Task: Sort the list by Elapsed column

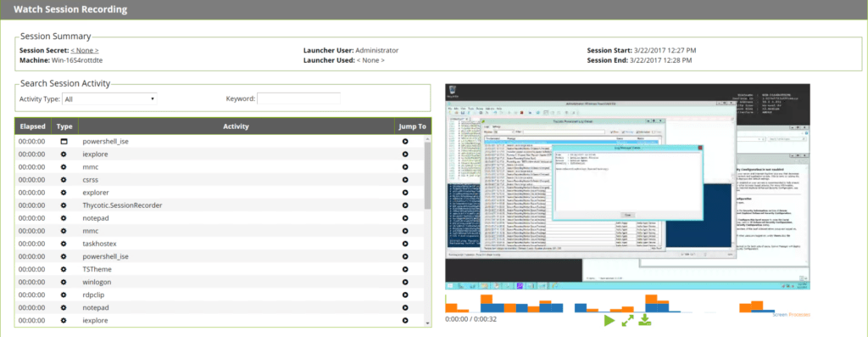Action: point(33,126)
